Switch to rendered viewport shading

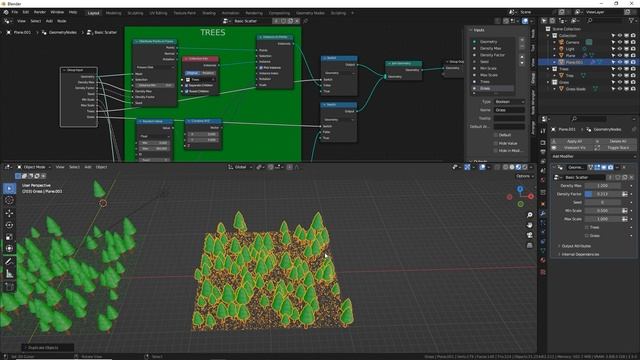525,167
